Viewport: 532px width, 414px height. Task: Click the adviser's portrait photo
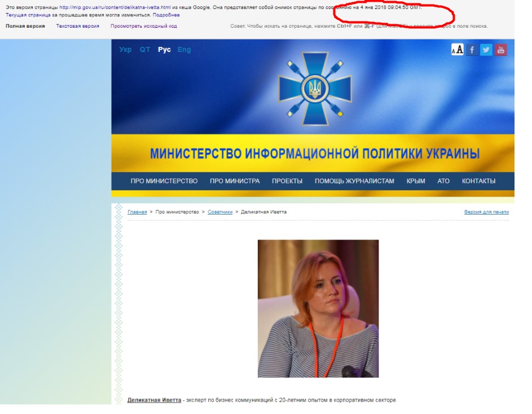pos(318,308)
